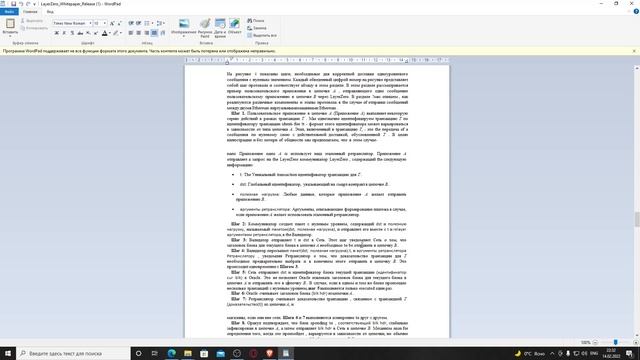Open Task View on the taskbar
640x360 pixels.
click(x=155, y=353)
